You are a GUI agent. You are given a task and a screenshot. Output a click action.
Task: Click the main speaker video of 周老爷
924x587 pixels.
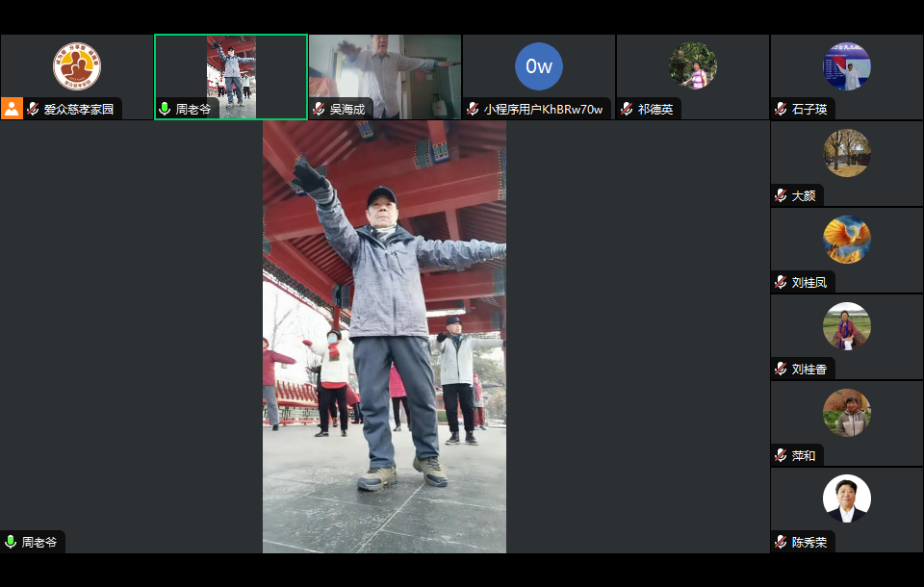point(384,337)
